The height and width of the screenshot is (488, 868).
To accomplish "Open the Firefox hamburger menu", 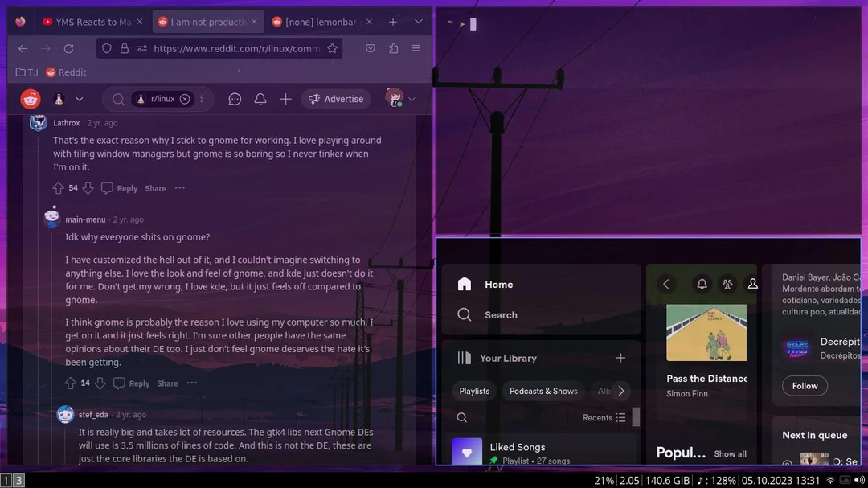I will [416, 48].
